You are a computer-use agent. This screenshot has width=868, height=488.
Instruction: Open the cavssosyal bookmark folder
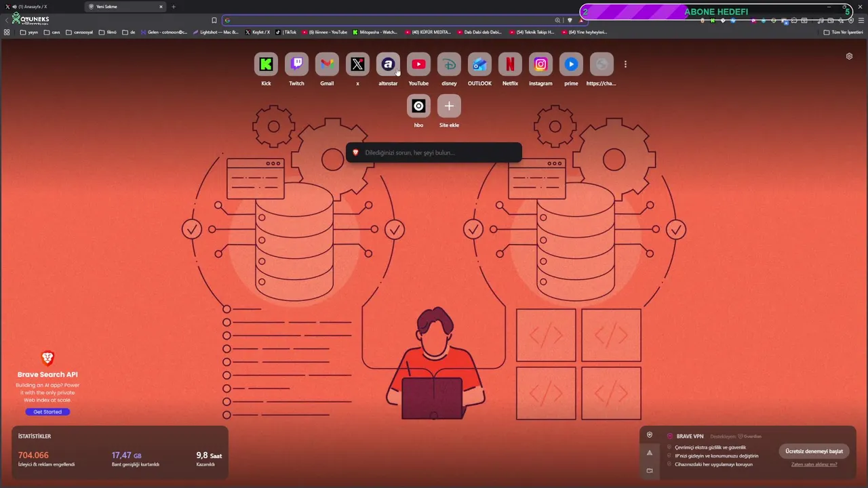79,32
